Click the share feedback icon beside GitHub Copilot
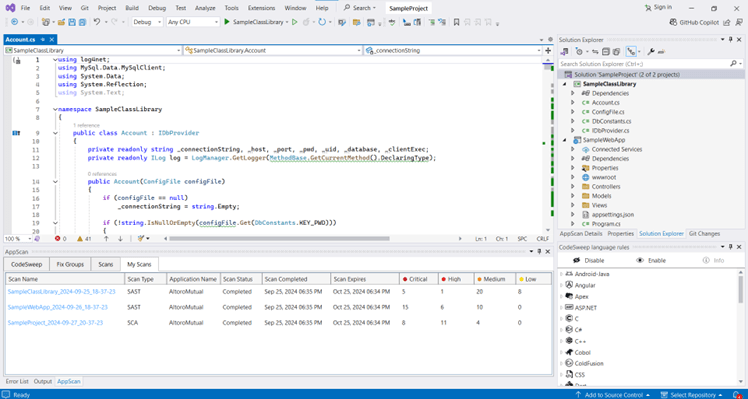Image resolution: width=748 pixels, height=399 pixels. pyautogui.click(x=727, y=22)
